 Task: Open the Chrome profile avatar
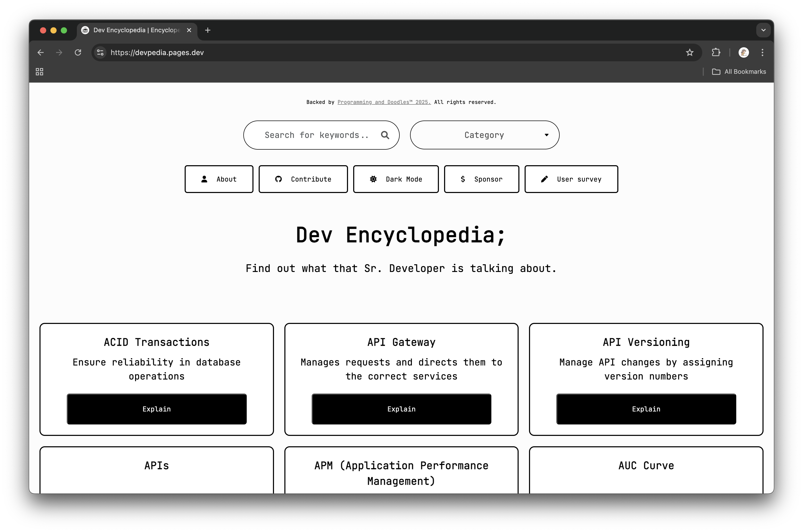(743, 52)
